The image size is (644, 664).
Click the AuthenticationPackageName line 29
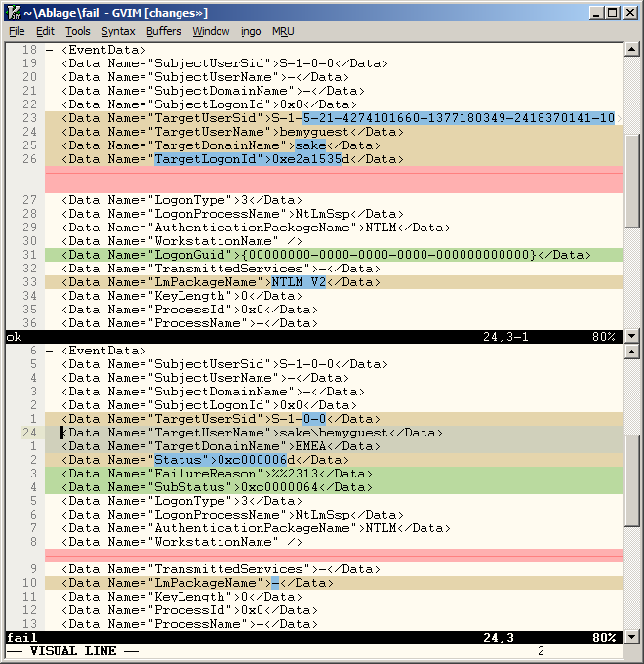[334, 228]
